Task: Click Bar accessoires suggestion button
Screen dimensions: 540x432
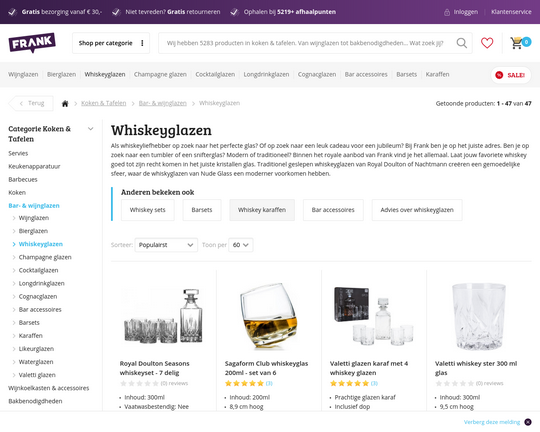Action: 333,210
